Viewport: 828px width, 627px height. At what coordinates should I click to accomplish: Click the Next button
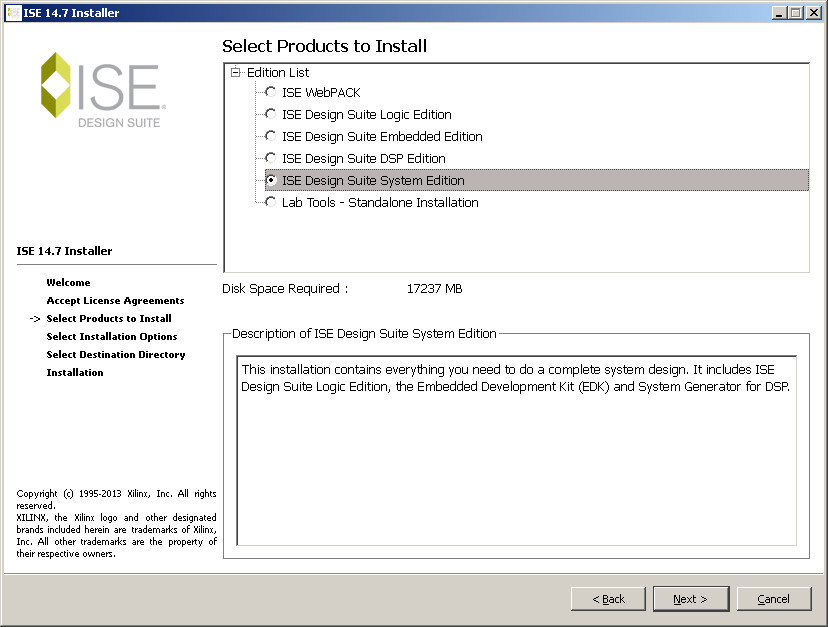point(691,599)
